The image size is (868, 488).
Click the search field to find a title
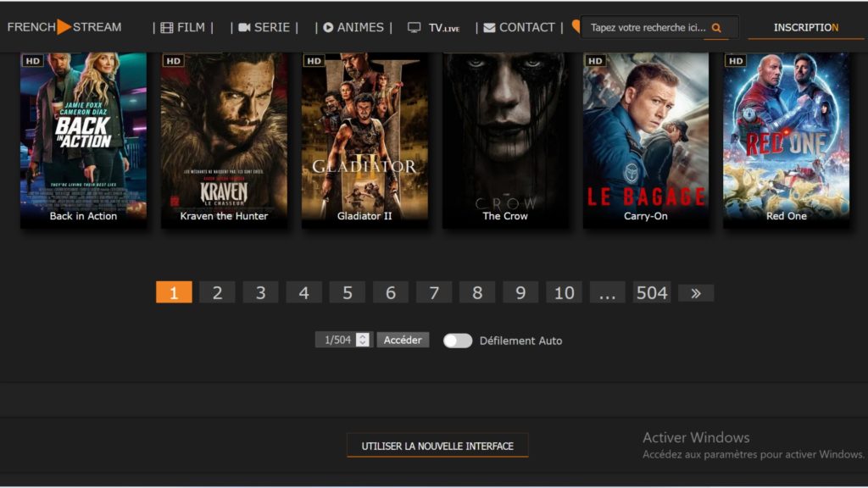pyautogui.click(x=648, y=28)
